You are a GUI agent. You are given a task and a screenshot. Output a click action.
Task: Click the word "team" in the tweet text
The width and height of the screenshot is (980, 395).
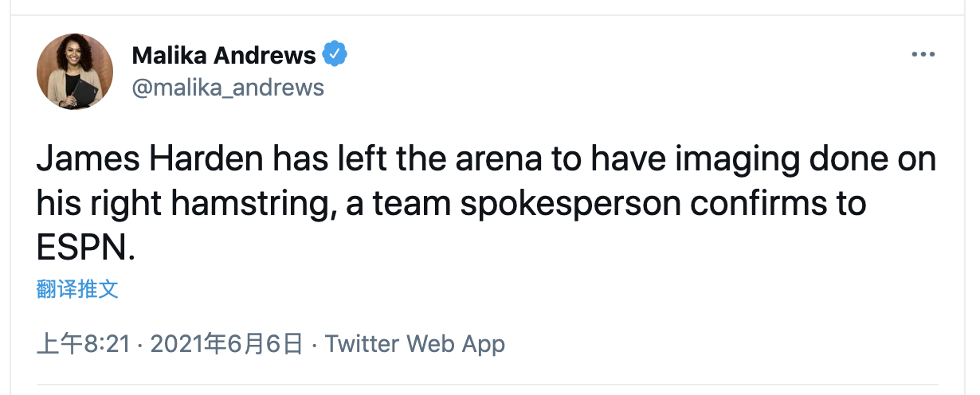click(x=415, y=205)
